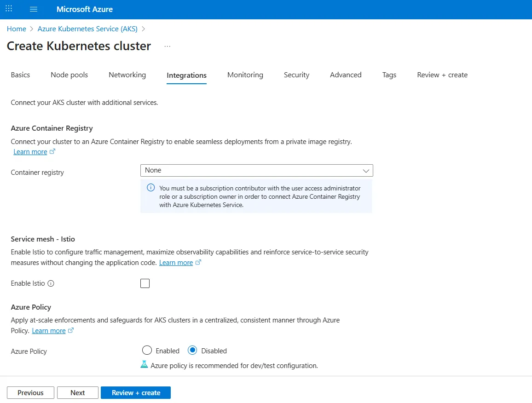
Task: Click the blue Review + create button
Action: click(x=136, y=392)
